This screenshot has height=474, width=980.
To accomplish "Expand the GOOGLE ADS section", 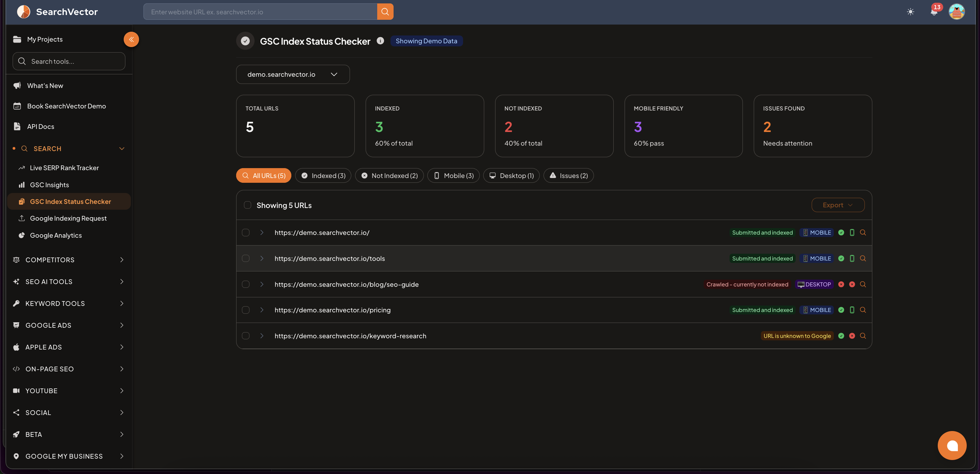I will coord(69,325).
